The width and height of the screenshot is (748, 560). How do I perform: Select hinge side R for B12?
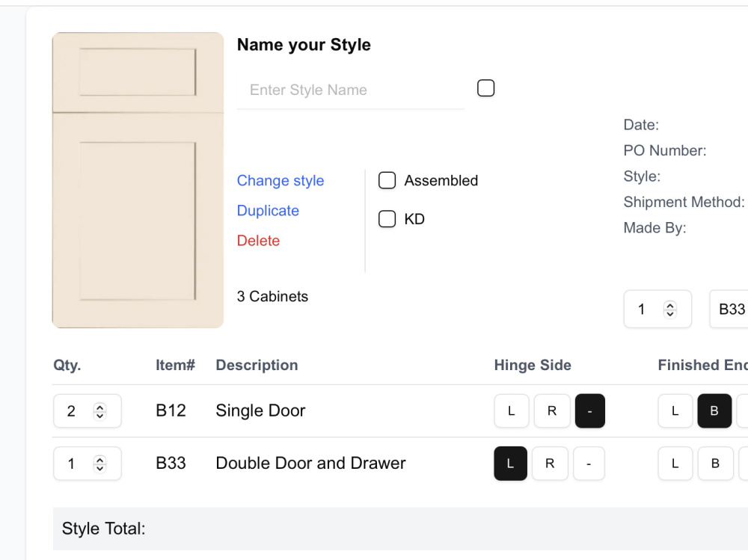[x=552, y=410]
